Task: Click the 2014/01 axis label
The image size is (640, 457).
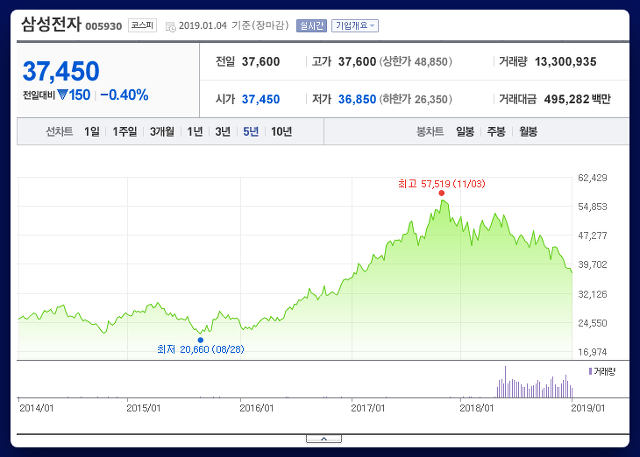Action: coord(36,408)
